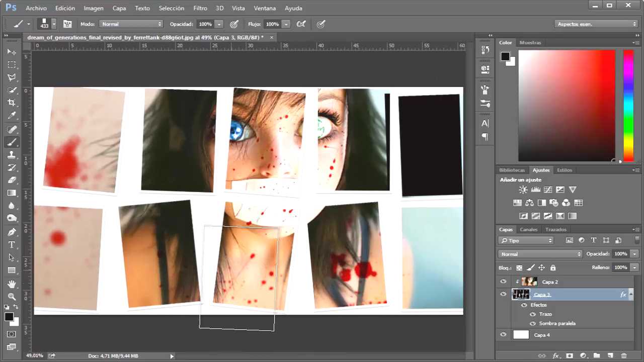
Task: Open Flujo value dropdown arrow
Action: coord(286,24)
